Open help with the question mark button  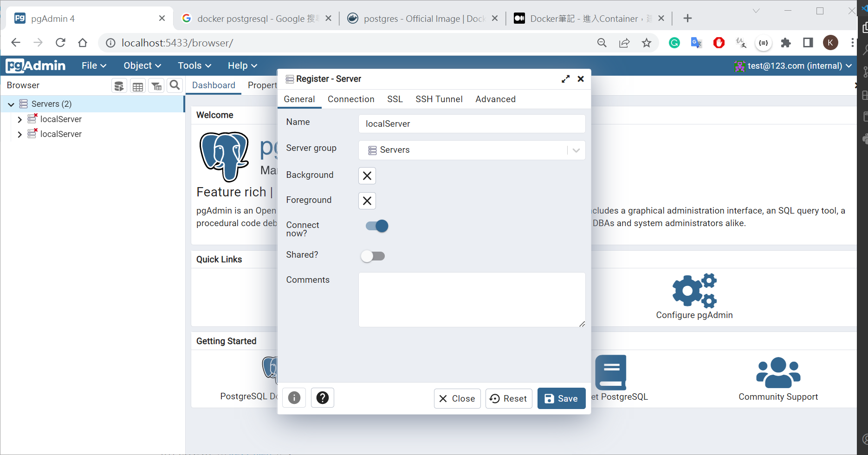coord(323,398)
